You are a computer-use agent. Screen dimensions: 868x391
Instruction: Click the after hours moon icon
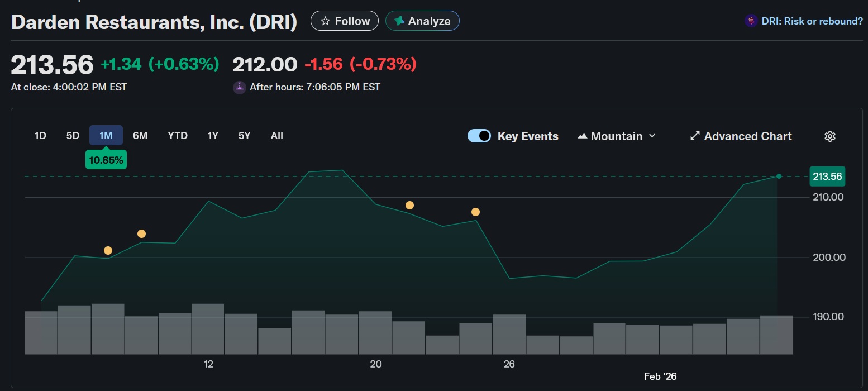[x=239, y=87]
